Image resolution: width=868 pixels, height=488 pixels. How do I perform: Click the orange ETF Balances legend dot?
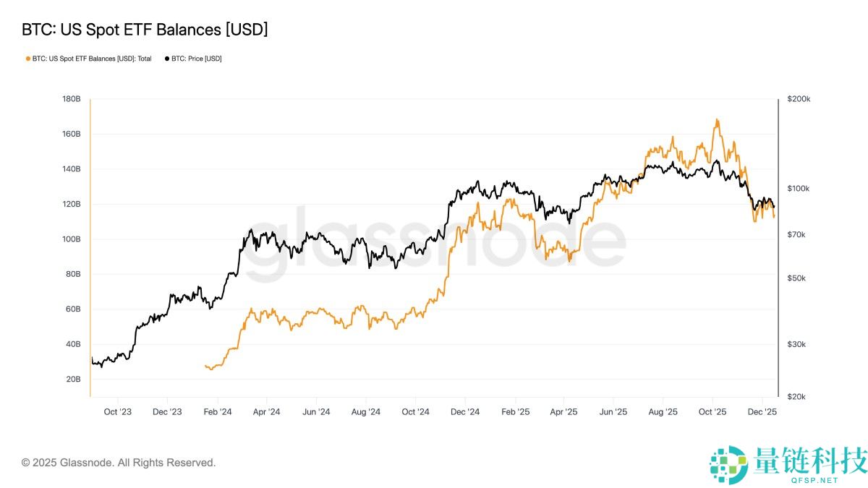coord(28,59)
